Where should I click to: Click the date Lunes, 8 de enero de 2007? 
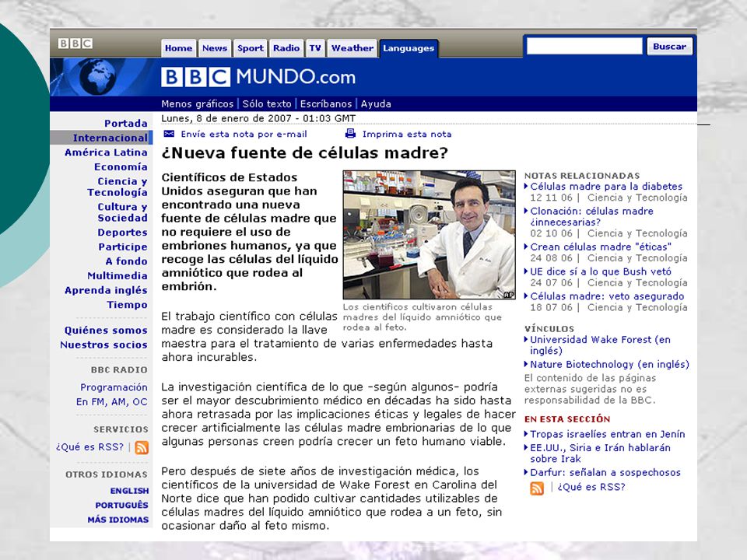[x=226, y=118]
